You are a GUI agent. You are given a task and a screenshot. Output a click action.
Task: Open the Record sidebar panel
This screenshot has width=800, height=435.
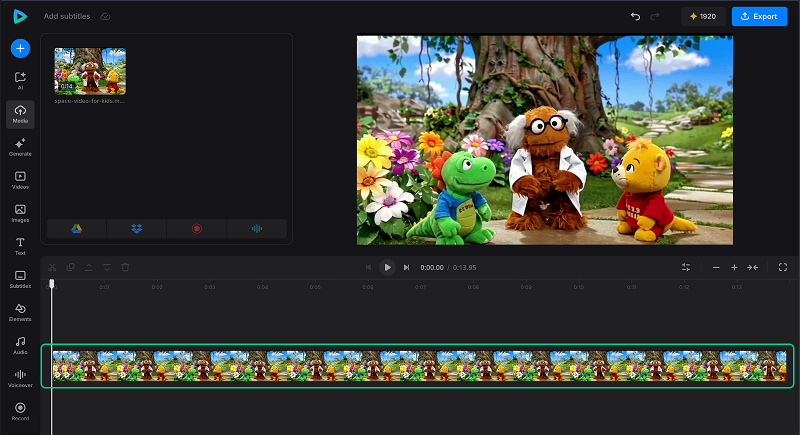[x=20, y=412]
